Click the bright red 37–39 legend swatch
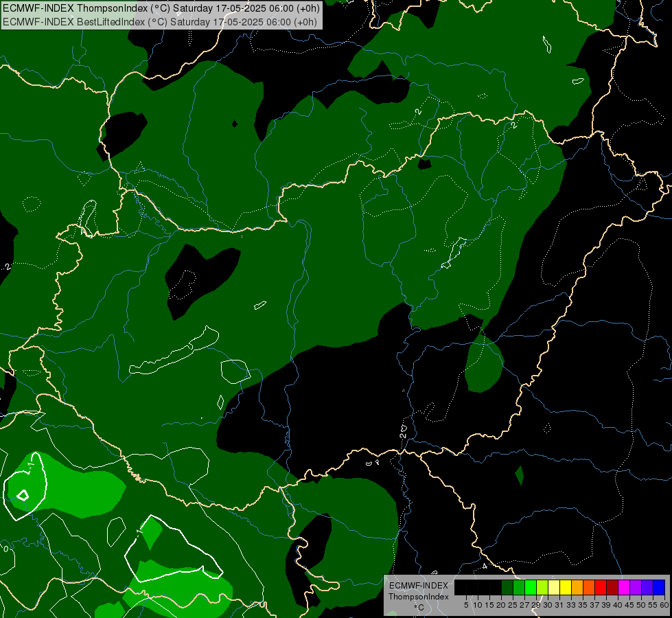The width and height of the screenshot is (672, 618). click(x=601, y=587)
